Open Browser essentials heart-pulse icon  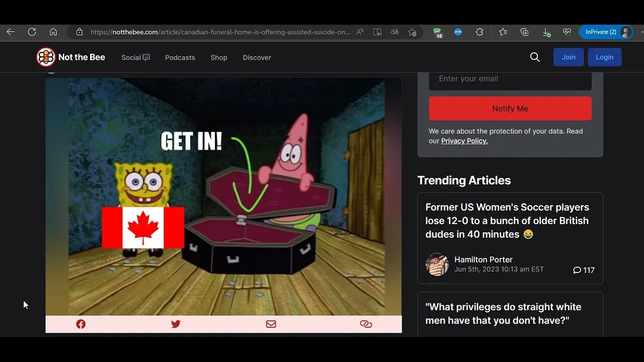click(567, 32)
